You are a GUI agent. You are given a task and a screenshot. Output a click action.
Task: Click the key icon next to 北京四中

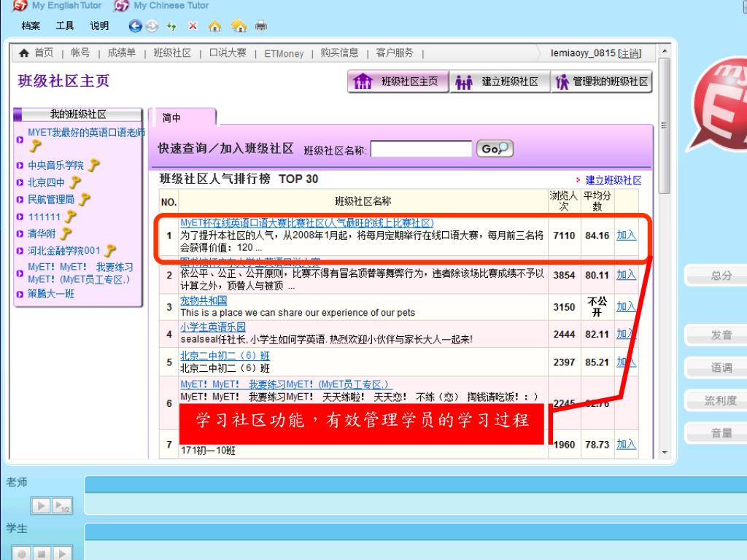pos(75,182)
